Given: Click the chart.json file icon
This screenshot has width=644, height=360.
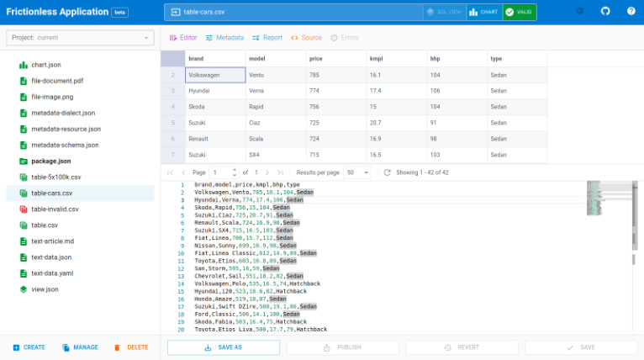Looking at the screenshot, I should click(x=24, y=65).
